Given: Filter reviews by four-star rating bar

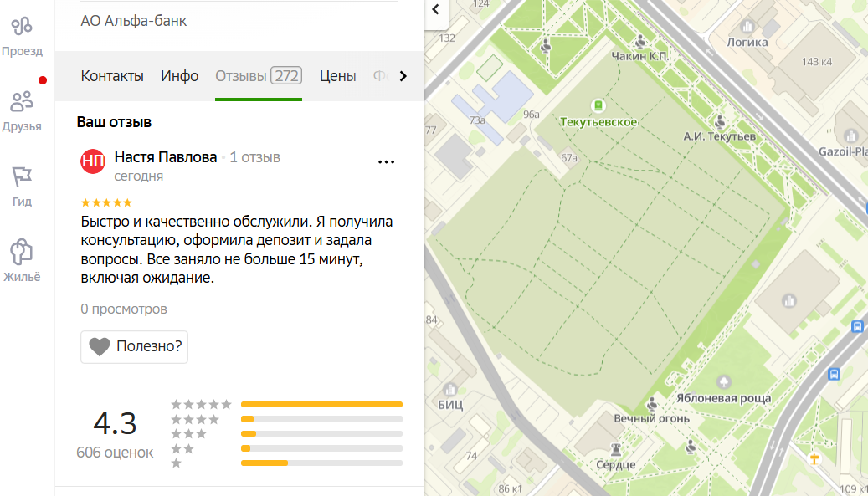Looking at the screenshot, I should tap(321, 419).
